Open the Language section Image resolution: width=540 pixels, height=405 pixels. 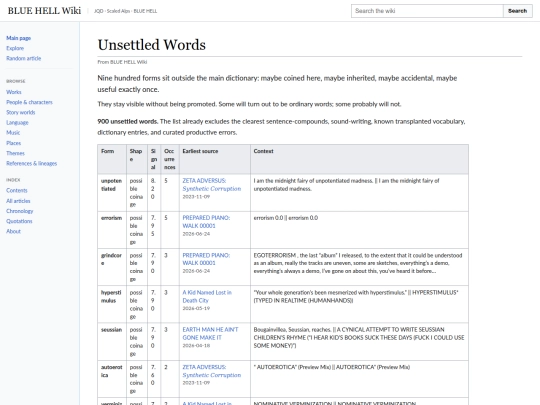pyautogui.click(x=17, y=123)
